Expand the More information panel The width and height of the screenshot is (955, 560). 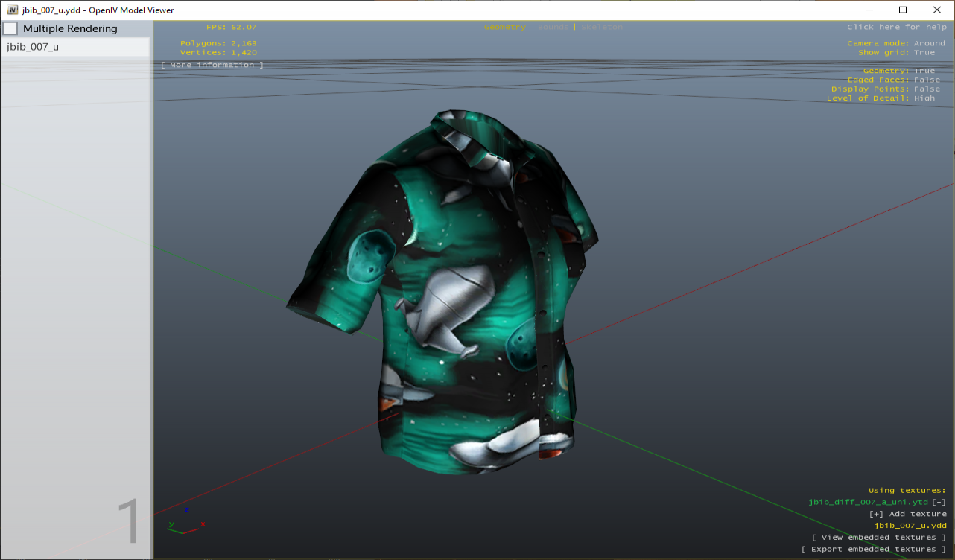(211, 64)
